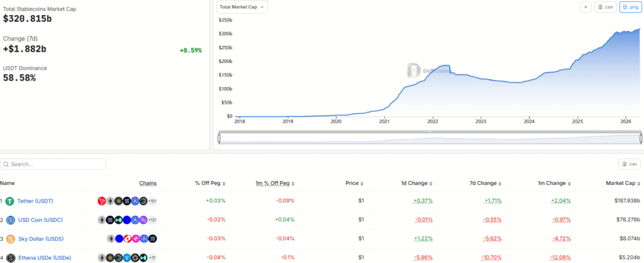
Task: Download the chart as .png
Action: (x=630, y=7)
